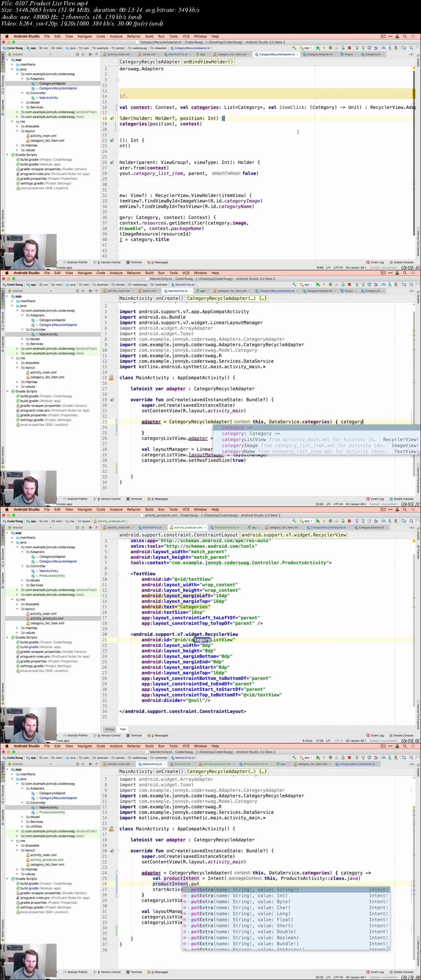Select the Text tab below the XML editor
421x980 pixels.
coord(123,729)
